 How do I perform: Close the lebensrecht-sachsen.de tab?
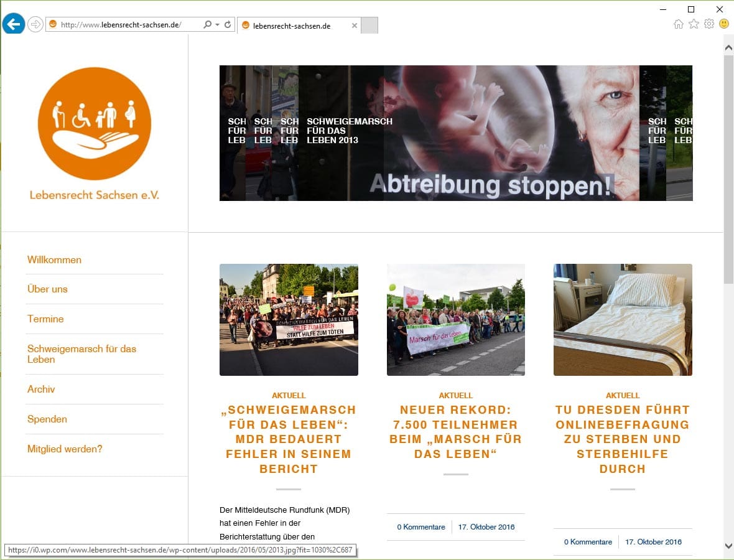click(x=355, y=26)
